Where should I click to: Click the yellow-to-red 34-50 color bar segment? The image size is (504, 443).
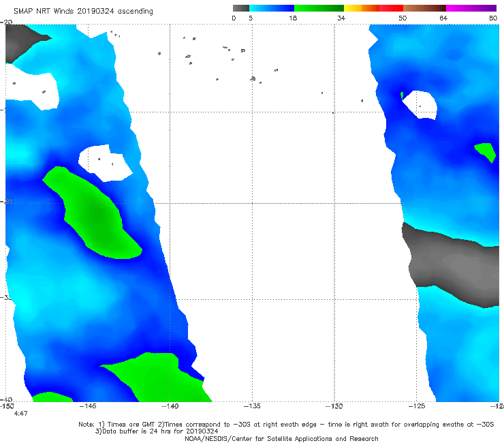373,8
